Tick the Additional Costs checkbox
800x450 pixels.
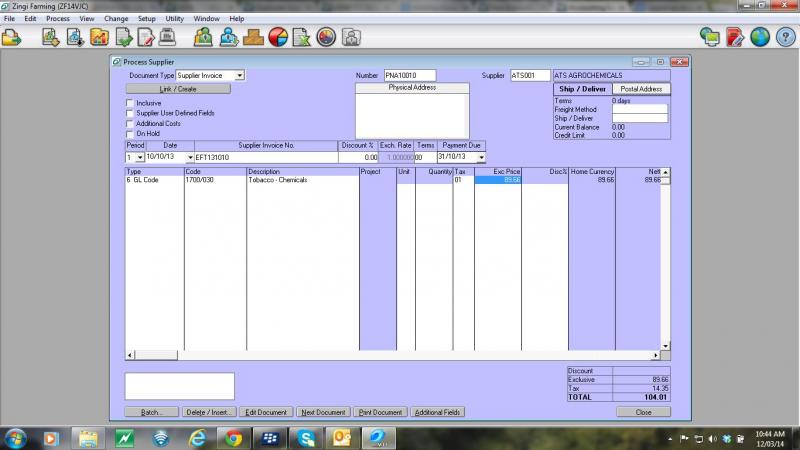[130, 123]
